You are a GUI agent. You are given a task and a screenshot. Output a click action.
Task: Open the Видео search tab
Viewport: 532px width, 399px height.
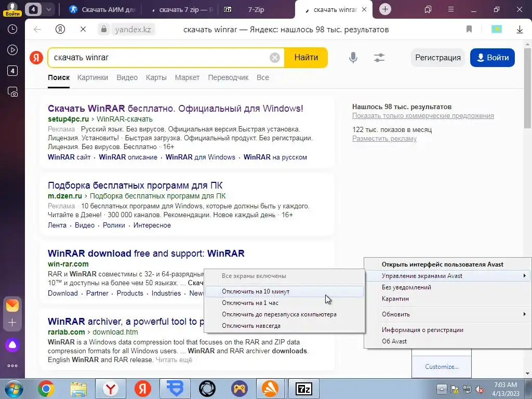coord(127,78)
